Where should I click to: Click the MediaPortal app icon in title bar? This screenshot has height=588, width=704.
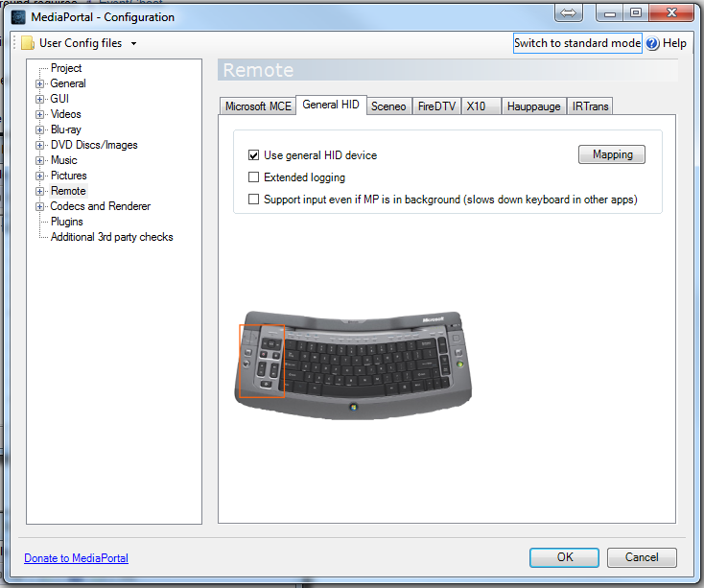point(18,17)
